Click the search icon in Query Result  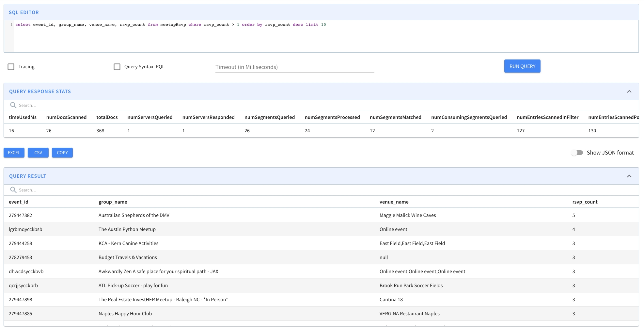(13, 190)
